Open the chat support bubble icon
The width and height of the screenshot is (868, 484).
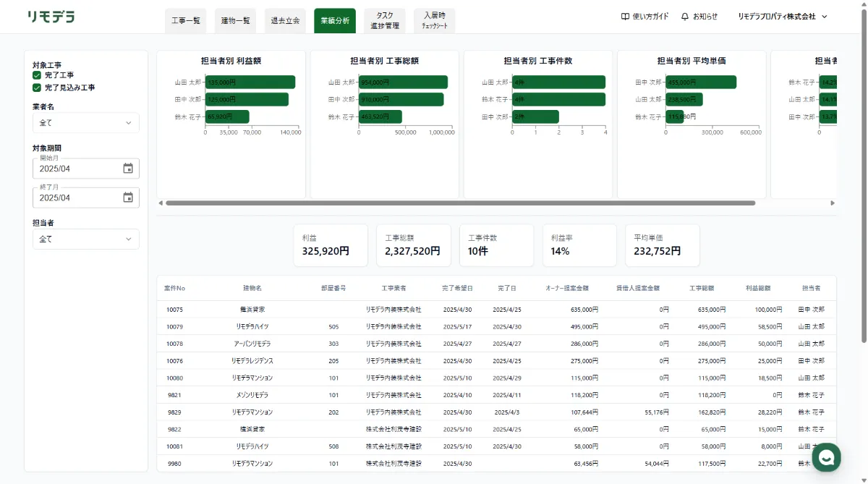[826, 457]
